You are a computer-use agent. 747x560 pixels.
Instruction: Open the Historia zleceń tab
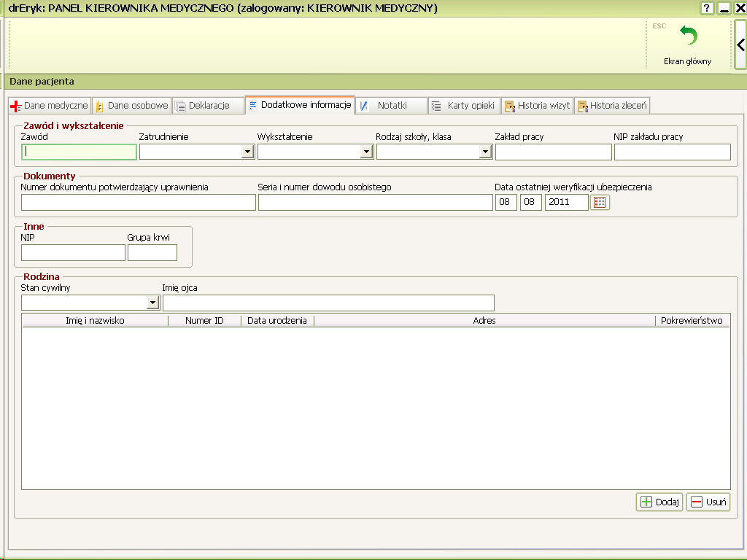coord(612,106)
